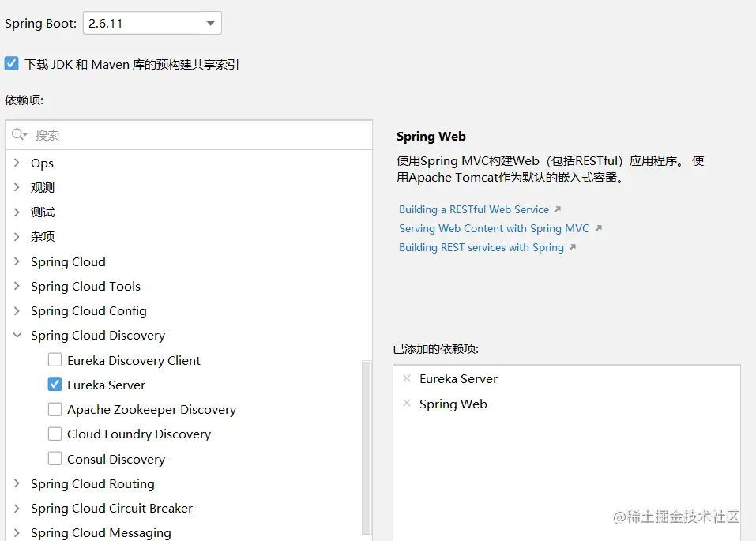This screenshot has width=756, height=541.
Task: Expand the 杂项 category
Action: [17, 236]
